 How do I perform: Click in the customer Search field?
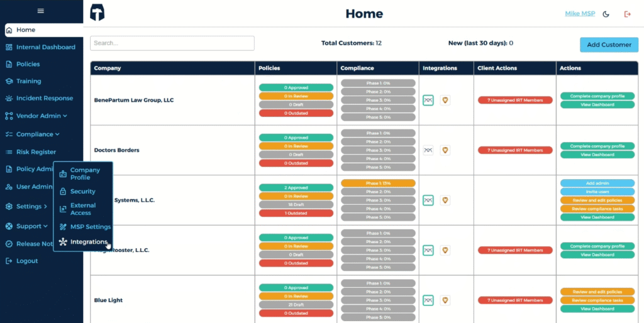tap(172, 43)
